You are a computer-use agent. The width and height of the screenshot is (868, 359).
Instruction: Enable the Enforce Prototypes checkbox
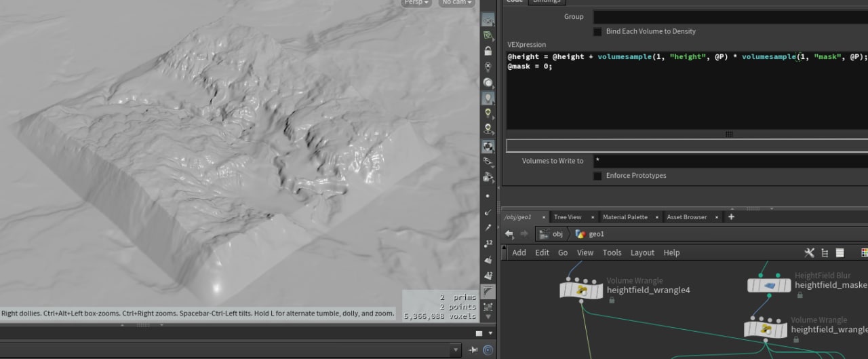[597, 176]
